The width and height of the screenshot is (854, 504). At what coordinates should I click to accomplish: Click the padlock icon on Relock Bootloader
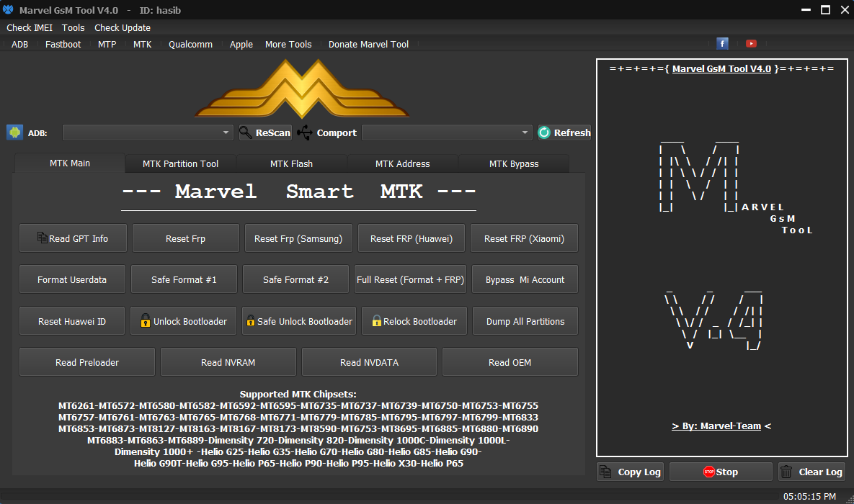376,320
